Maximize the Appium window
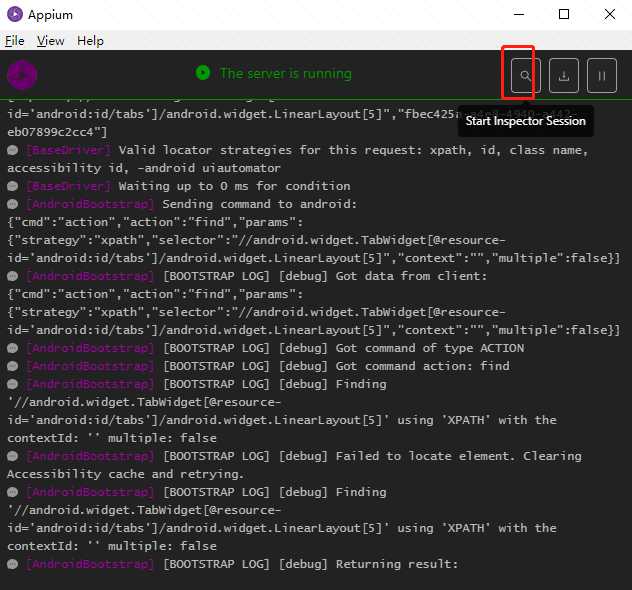The height and width of the screenshot is (590, 632). pos(564,15)
